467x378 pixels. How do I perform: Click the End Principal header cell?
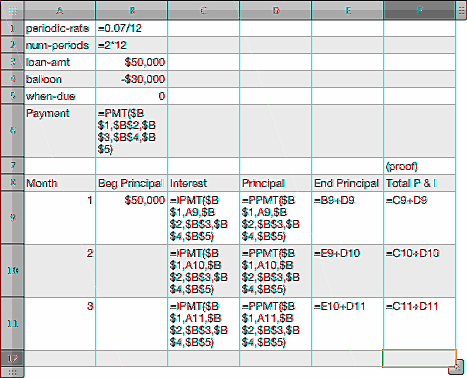coord(348,183)
